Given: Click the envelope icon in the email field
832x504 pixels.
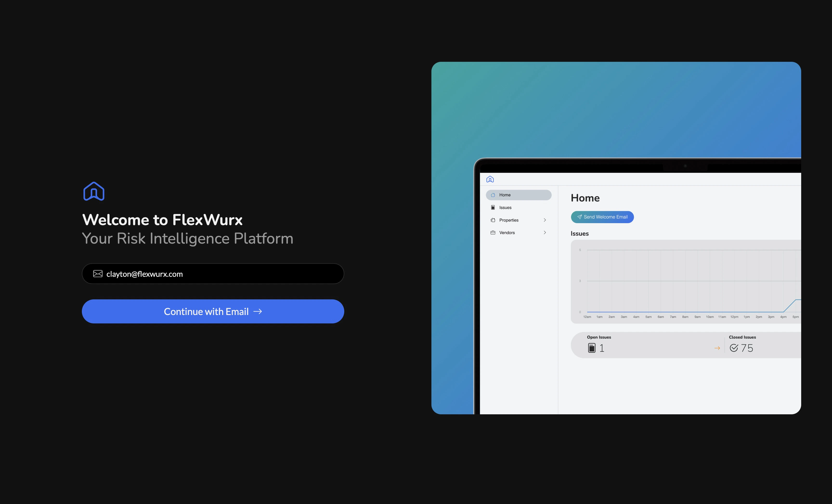Looking at the screenshot, I should 98,274.
